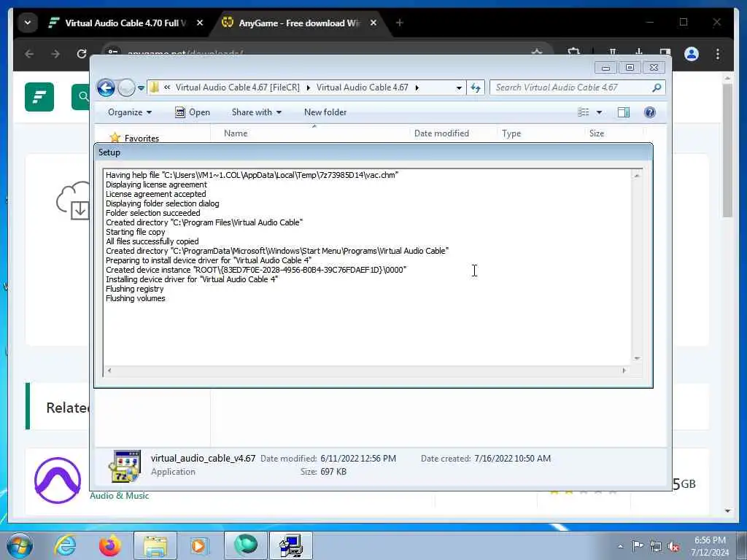Close the AnyGame browser tab
747x560 pixels.
373,23
